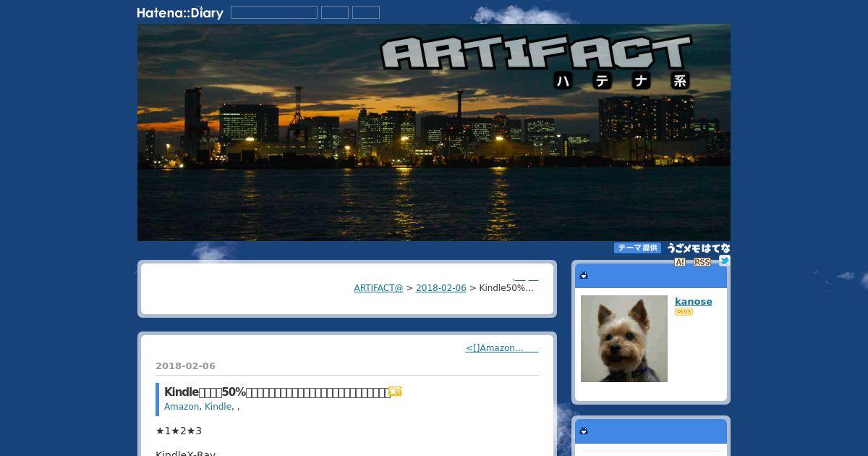This screenshot has width=868, height=456.
Task: Click the 'Kindle50%...' breadcrumb text
Action: point(506,288)
